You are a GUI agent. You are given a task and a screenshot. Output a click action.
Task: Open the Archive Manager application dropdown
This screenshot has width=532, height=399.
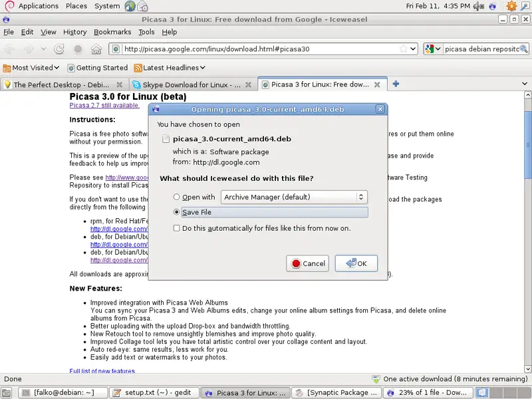coord(294,197)
